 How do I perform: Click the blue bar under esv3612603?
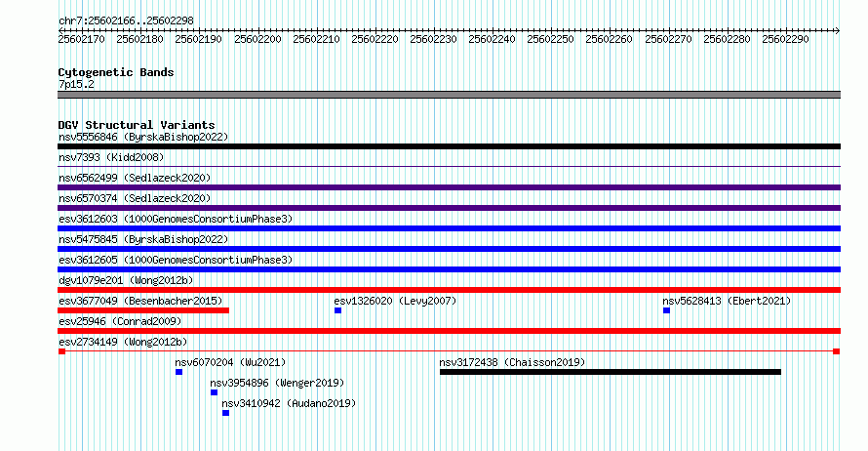(x=449, y=228)
